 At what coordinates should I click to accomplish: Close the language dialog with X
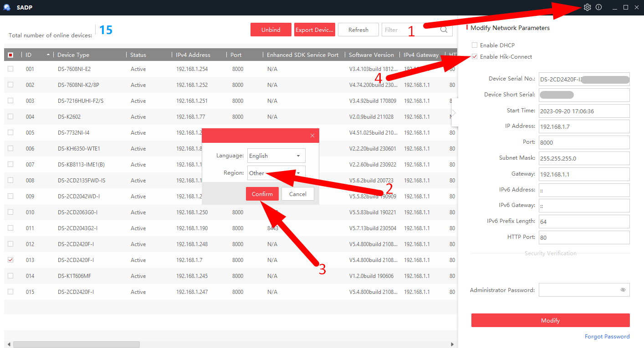click(312, 136)
